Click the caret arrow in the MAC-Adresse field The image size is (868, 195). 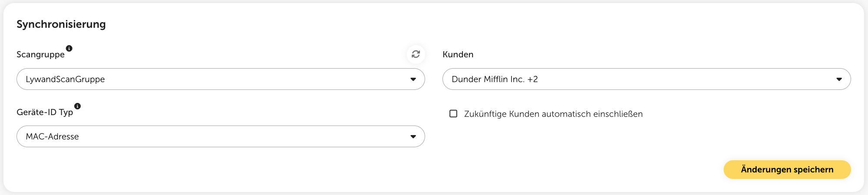tap(413, 136)
